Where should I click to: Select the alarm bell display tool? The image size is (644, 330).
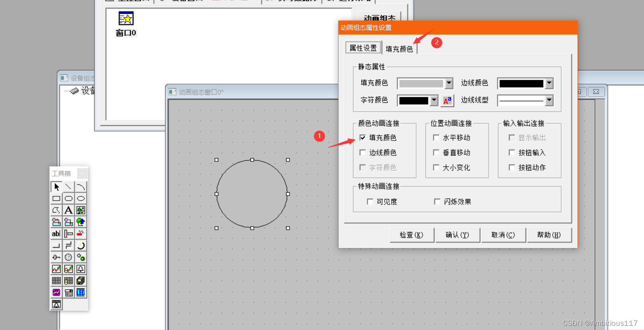pos(81,269)
